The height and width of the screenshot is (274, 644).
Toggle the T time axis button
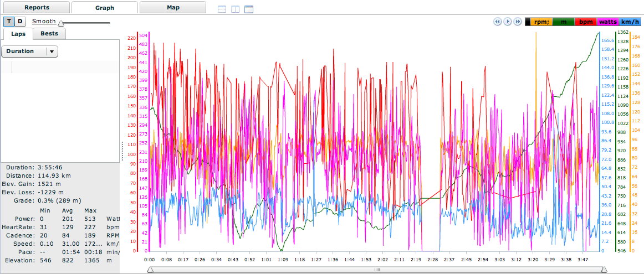point(9,22)
